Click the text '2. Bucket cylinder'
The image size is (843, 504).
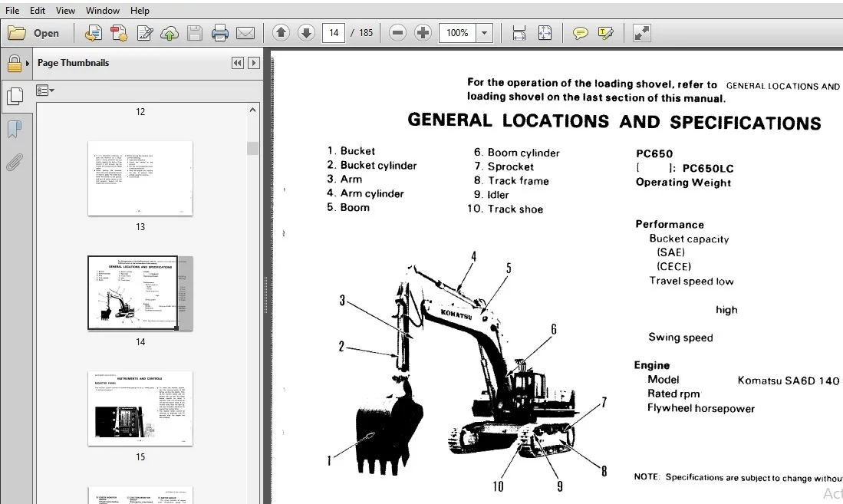[x=371, y=165]
